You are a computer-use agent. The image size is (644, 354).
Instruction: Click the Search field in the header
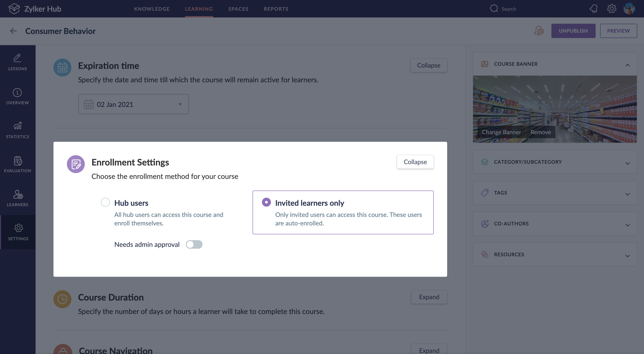pos(508,9)
